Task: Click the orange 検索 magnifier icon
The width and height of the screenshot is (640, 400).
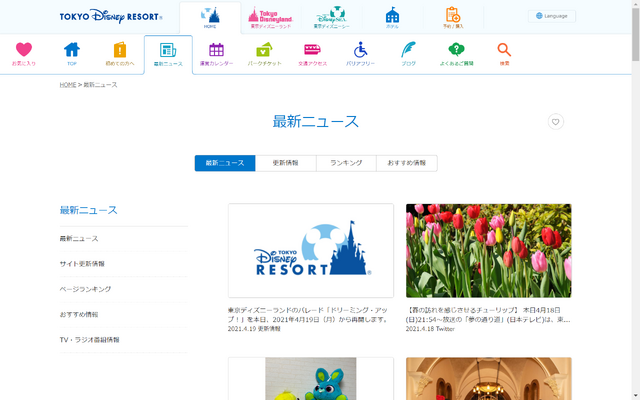Action: tap(504, 50)
